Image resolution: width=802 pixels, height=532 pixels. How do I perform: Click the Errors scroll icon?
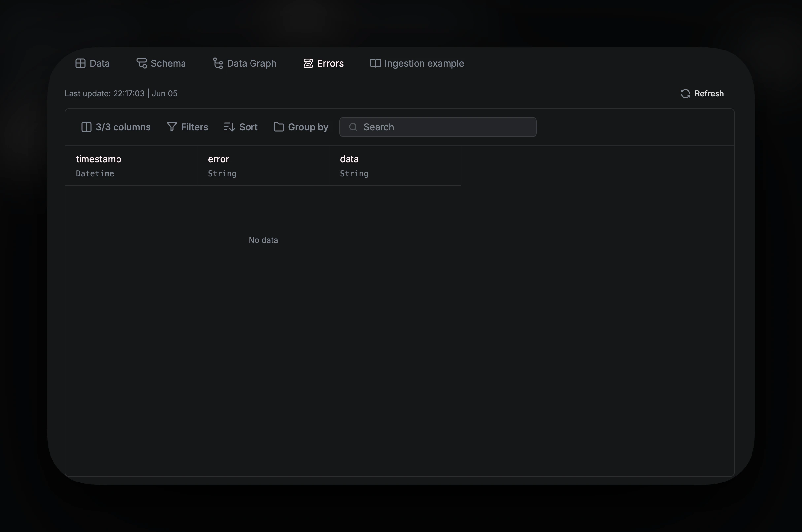point(308,63)
